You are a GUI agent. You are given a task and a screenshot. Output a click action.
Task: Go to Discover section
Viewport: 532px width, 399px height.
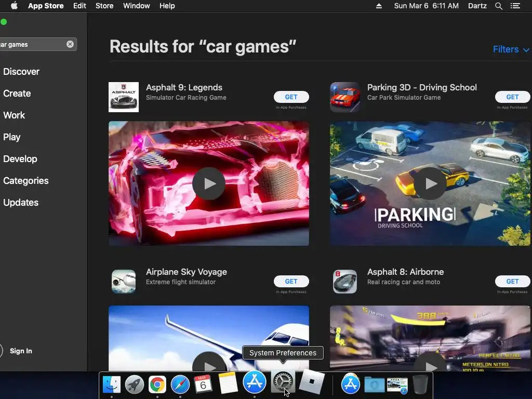21,72
